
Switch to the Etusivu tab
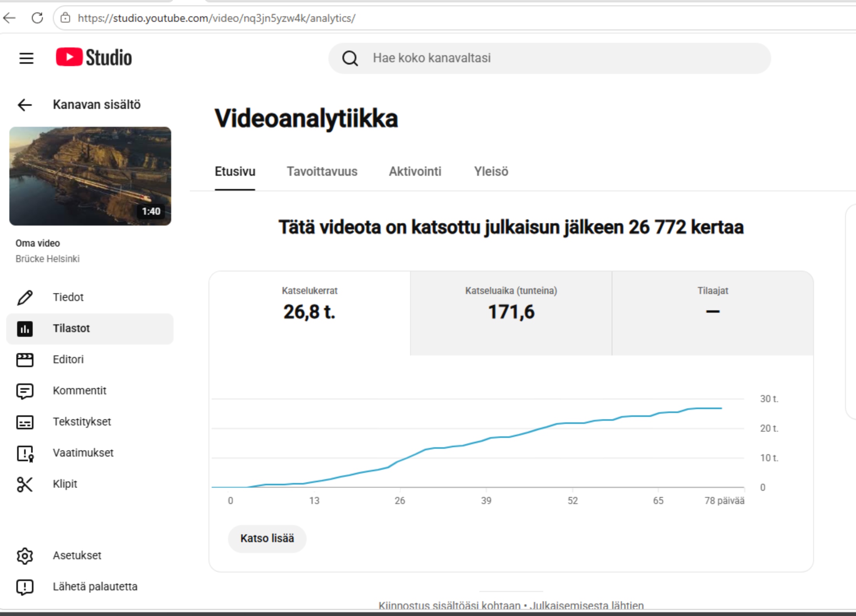coord(235,171)
